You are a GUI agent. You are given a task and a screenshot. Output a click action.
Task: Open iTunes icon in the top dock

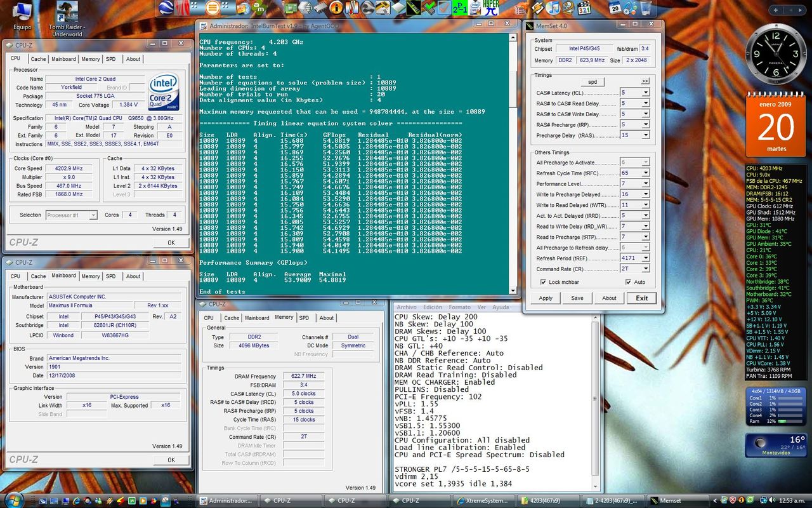[553, 8]
